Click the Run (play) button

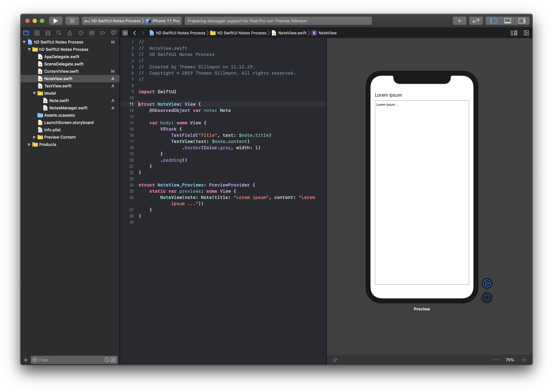[x=56, y=21]
